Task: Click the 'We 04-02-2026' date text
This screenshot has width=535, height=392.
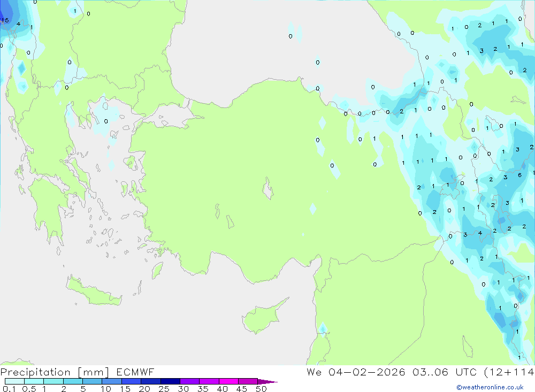Action: pos(356,372)
